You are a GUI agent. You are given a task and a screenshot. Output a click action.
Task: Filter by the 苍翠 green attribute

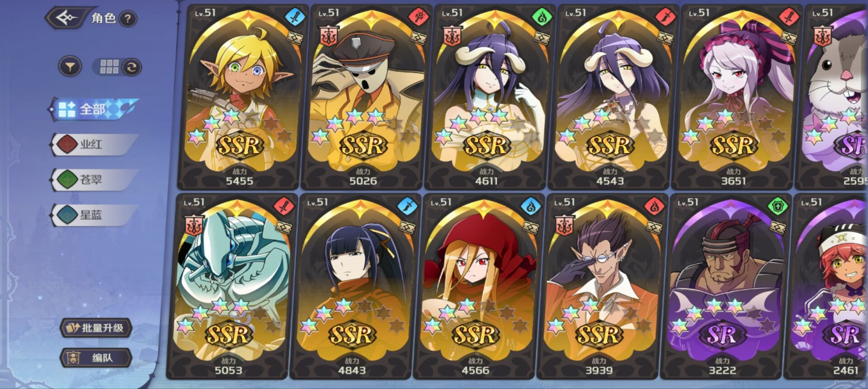[94, 180]
